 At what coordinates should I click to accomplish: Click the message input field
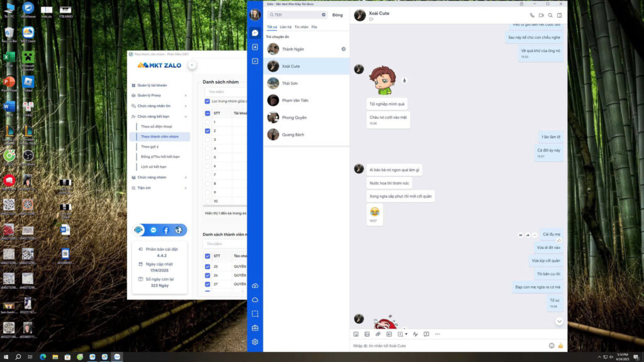[x=447, y=346]
